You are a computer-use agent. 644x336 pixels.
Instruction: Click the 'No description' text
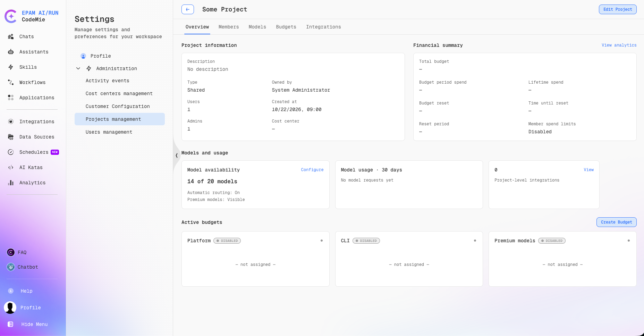point(208,69)
